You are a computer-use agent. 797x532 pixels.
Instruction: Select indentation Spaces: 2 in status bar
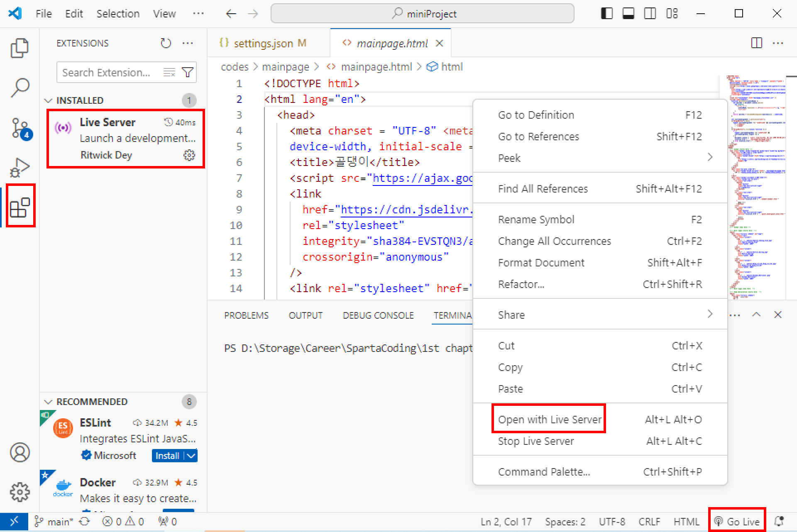(565, 522)
